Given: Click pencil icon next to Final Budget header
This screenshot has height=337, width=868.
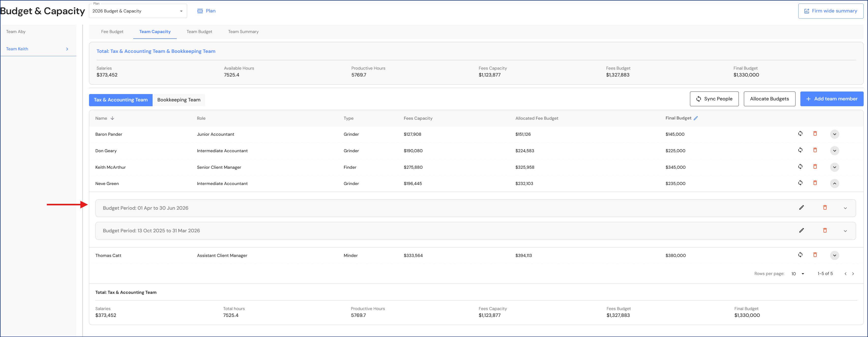Looking at the screenshot, I should tap(696, 118).
